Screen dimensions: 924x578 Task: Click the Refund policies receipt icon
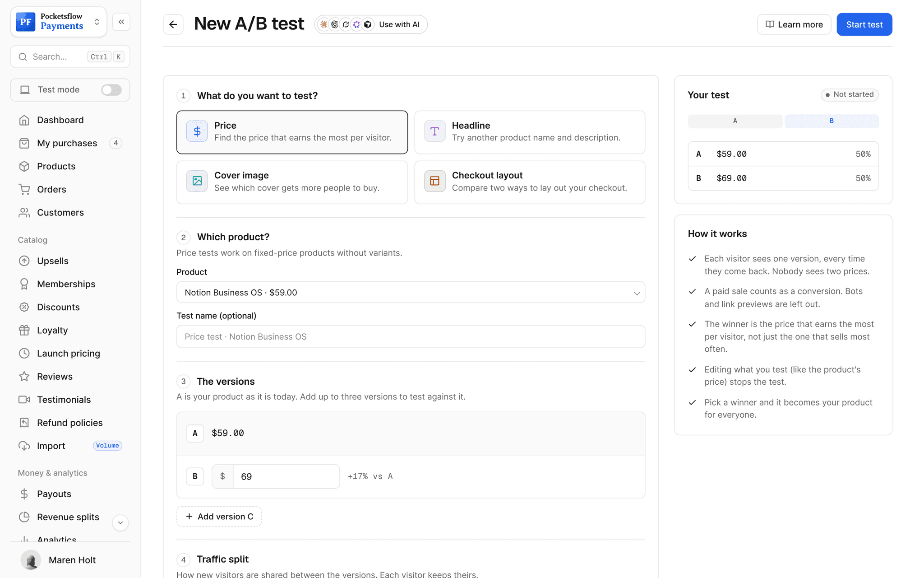pos(24,423)
